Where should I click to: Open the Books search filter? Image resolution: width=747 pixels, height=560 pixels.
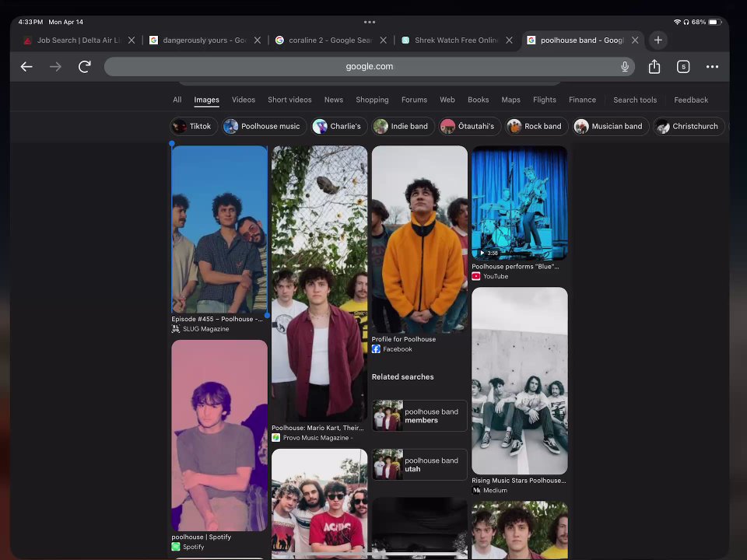coord(478,100)
